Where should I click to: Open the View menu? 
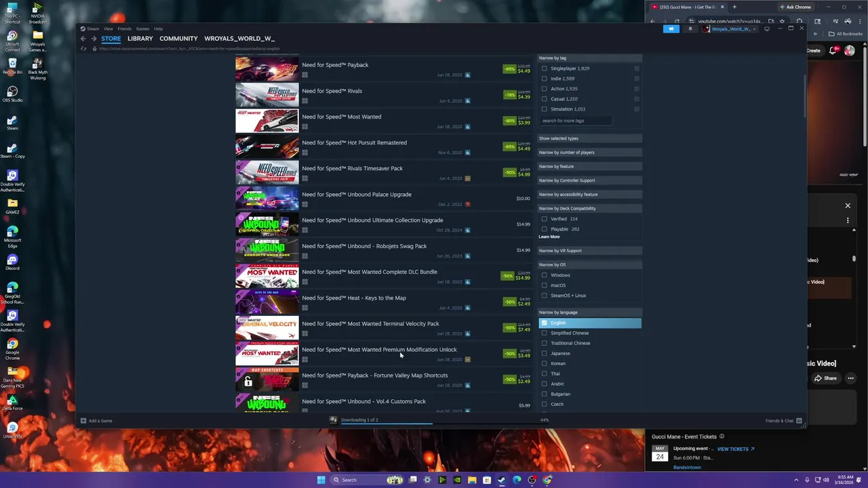(x=108, y=28)
